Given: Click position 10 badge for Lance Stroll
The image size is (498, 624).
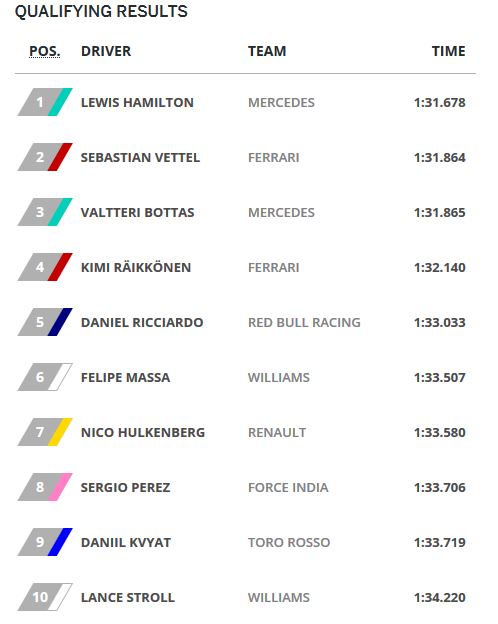Looking at the screenshot, I should click(x=45, y=597).
